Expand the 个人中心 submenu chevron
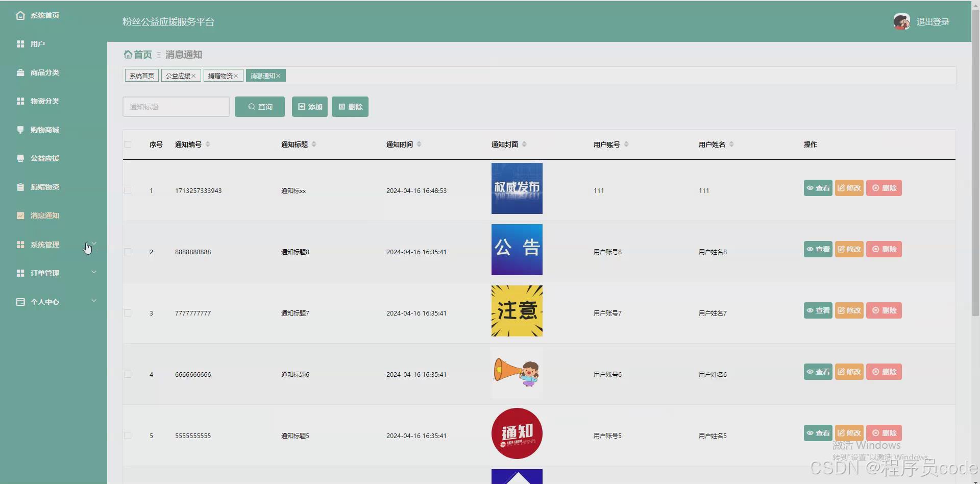The height and width of the screenshot is (484, 980). click(x=94, y=301)
